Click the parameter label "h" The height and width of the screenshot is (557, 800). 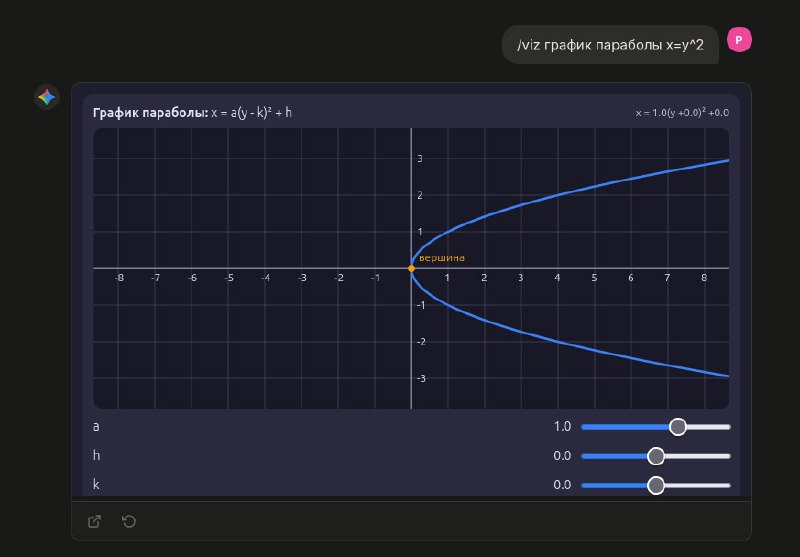point(96,456)
